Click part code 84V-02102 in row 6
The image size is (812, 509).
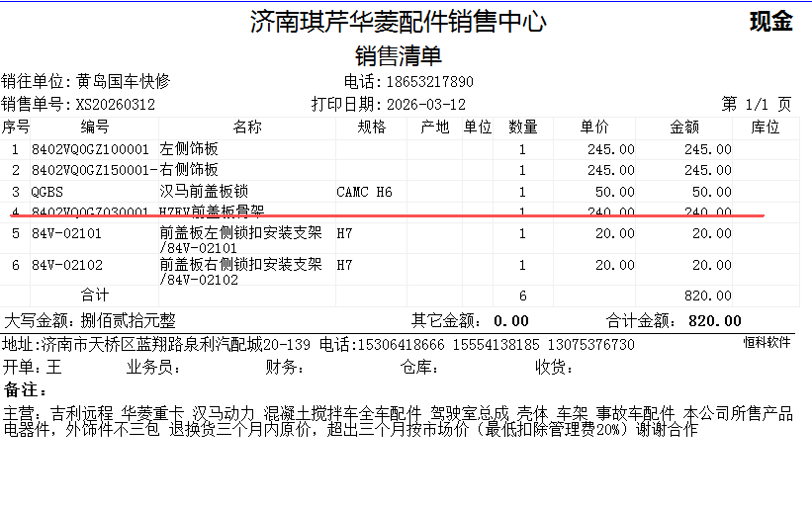[x=65, y=265]
